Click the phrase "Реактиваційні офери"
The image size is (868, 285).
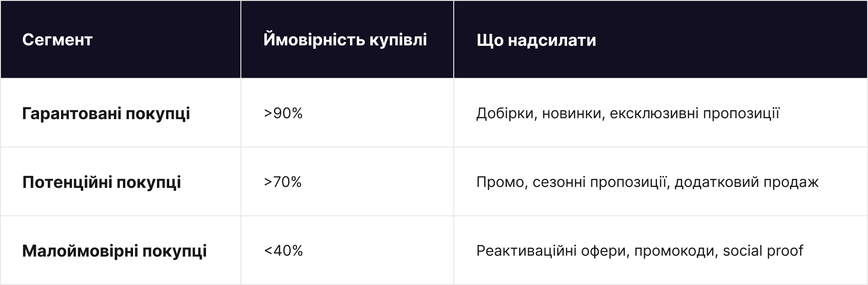point(551,251)
